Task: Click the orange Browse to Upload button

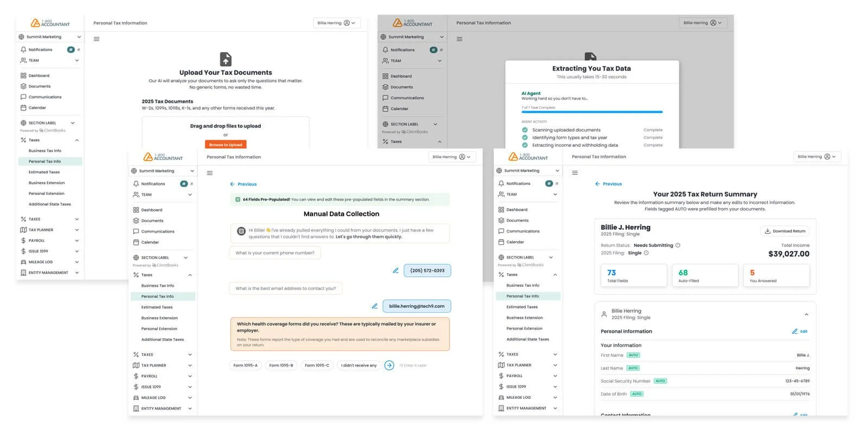Action: click(x=226, y=145)
